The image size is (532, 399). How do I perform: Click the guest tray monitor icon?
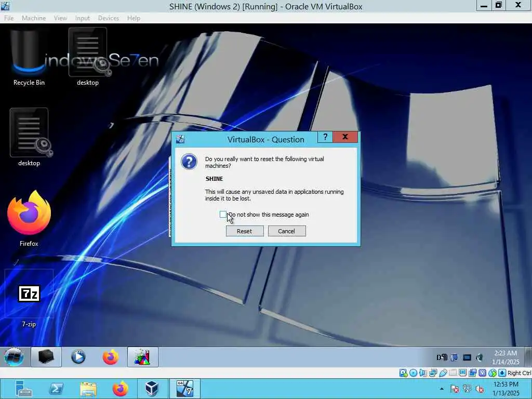click(467, 357)
